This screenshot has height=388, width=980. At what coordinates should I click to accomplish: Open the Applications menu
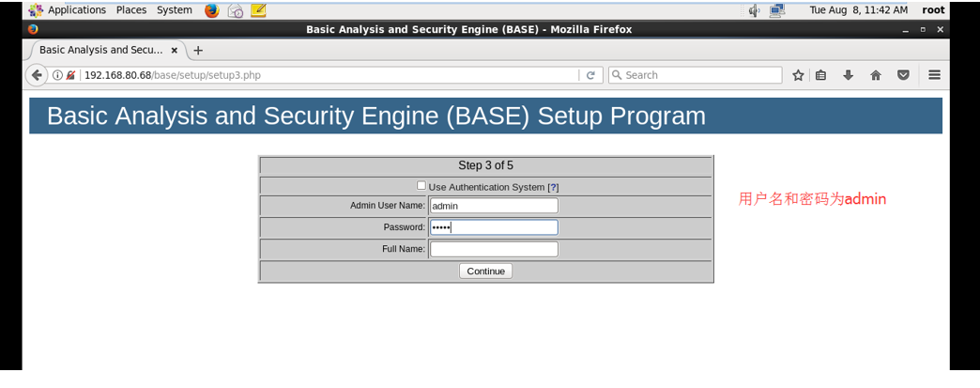(x=77, y=10)
